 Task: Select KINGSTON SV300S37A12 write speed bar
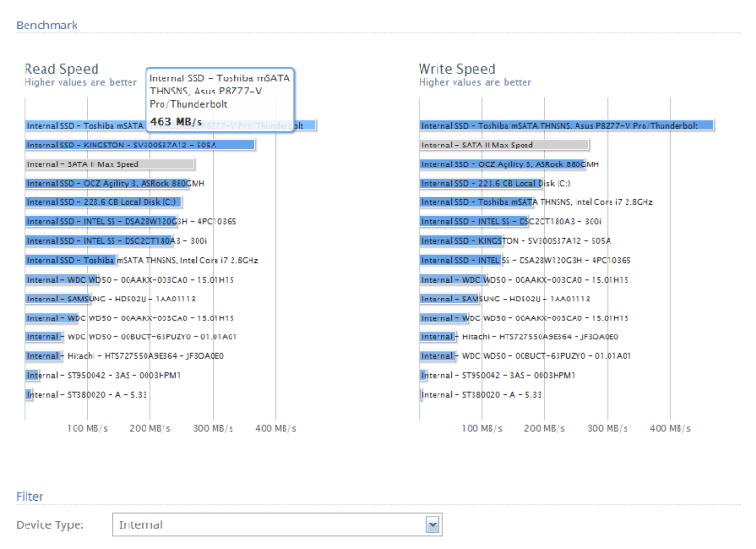(461, 241)
